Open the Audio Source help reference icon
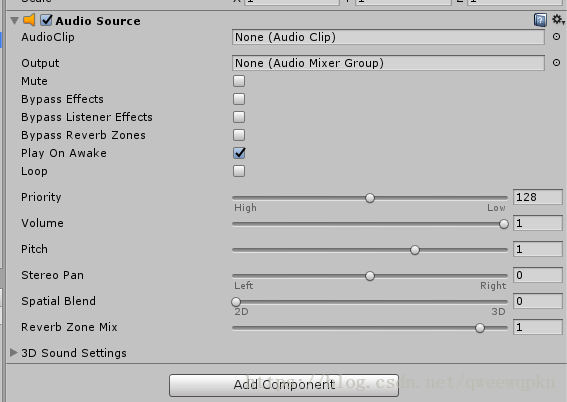567x402 pixels. click(x=540, y=20)
